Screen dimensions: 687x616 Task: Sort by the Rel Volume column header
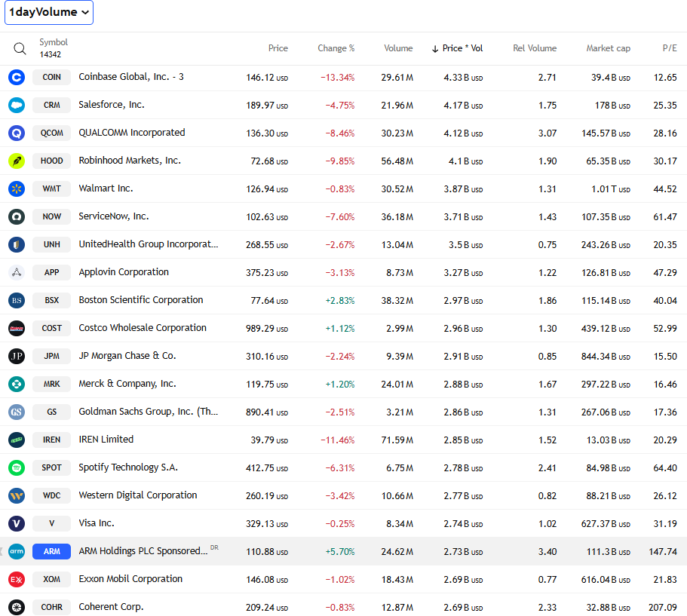click(x=535, y=48)
